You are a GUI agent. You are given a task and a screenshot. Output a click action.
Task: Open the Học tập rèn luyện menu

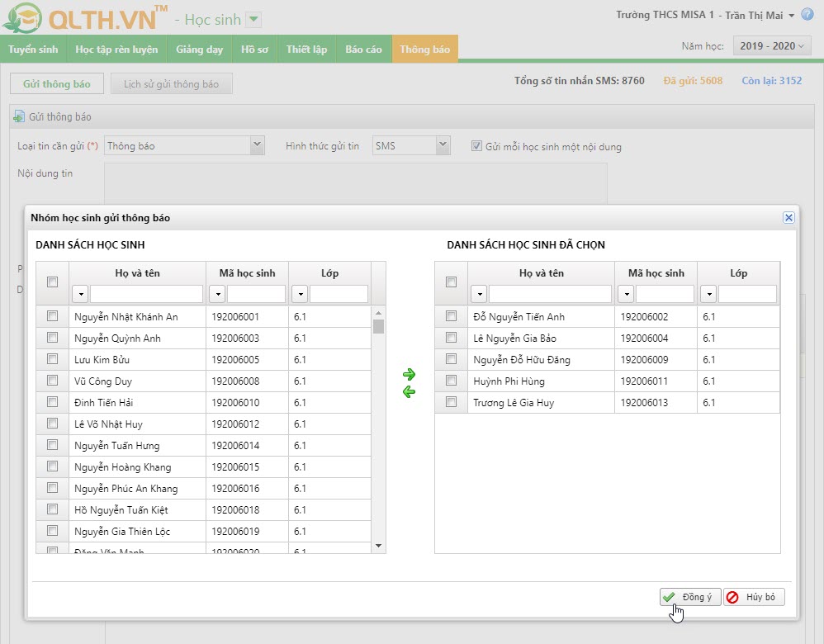116,49
